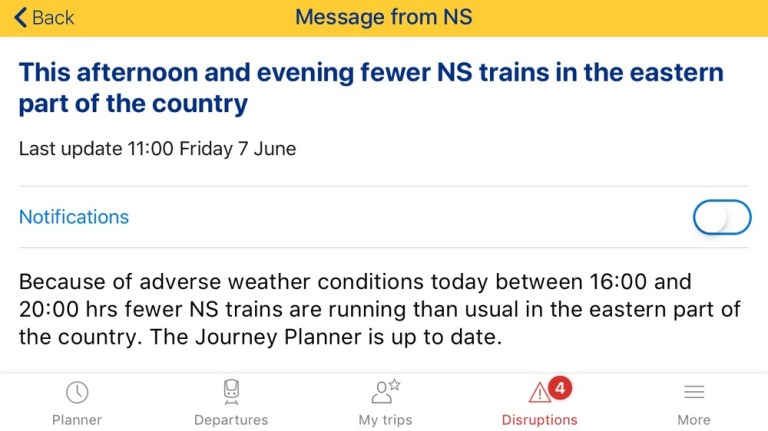Select the Disruptions tab label
This screenshot has width=768, height=431.
tap(540, 420)
